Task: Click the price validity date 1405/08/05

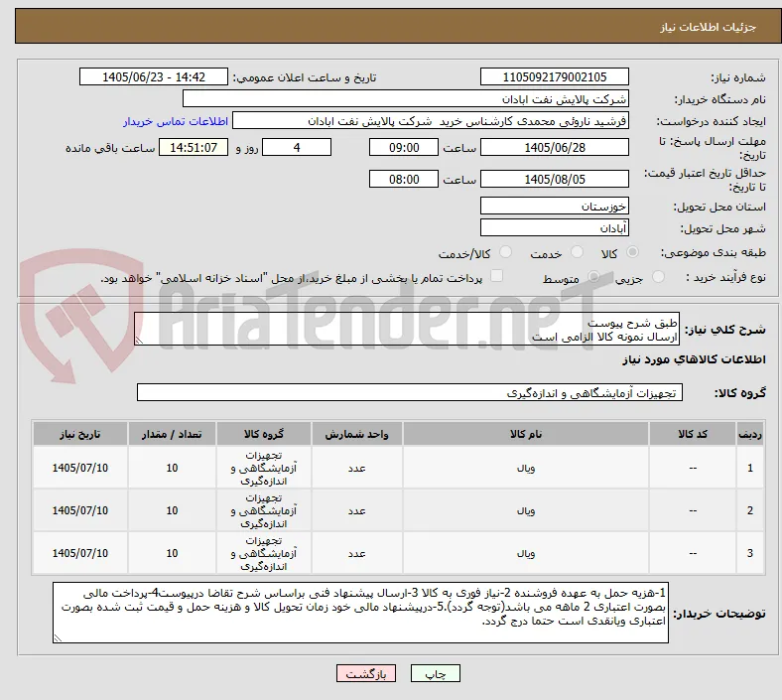Action: (x=554, y=179)
